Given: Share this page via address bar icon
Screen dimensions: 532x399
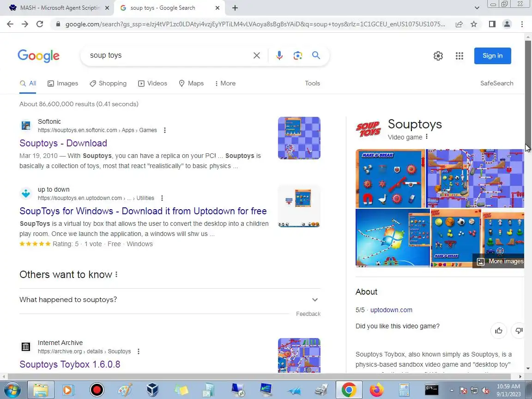Looking at the screenshot, I should point(459,24).
